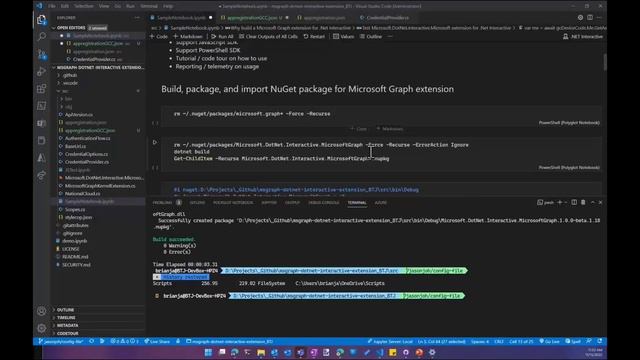Restart the notebook kernel
640x360 pixels.
(x=314, y=36)
